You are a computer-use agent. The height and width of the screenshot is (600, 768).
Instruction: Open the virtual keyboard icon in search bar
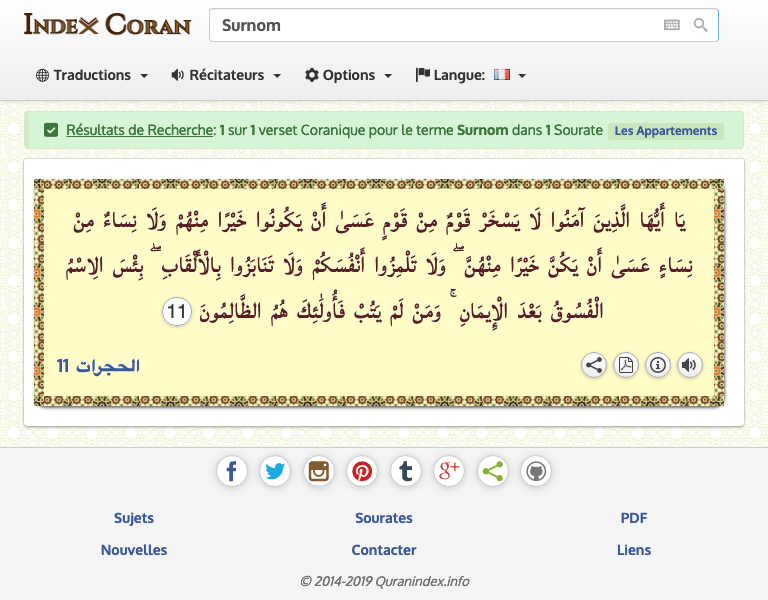click(671, 25)
